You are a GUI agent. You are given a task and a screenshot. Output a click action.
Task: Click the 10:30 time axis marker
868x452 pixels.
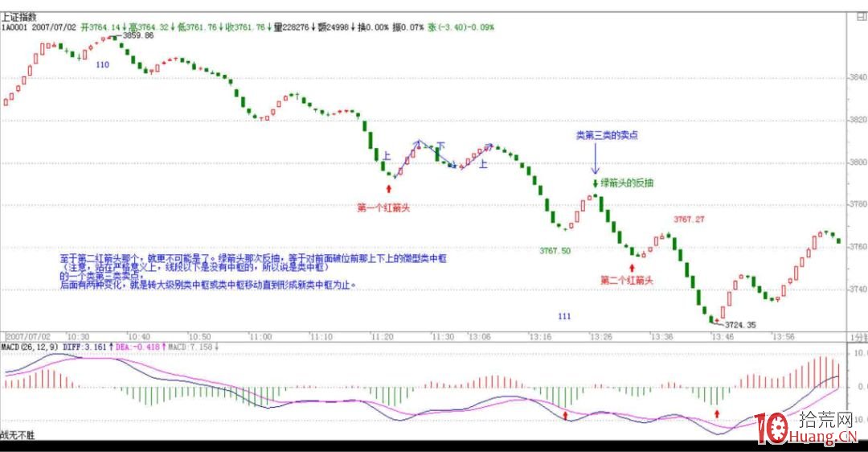click(x=78, y=337)
